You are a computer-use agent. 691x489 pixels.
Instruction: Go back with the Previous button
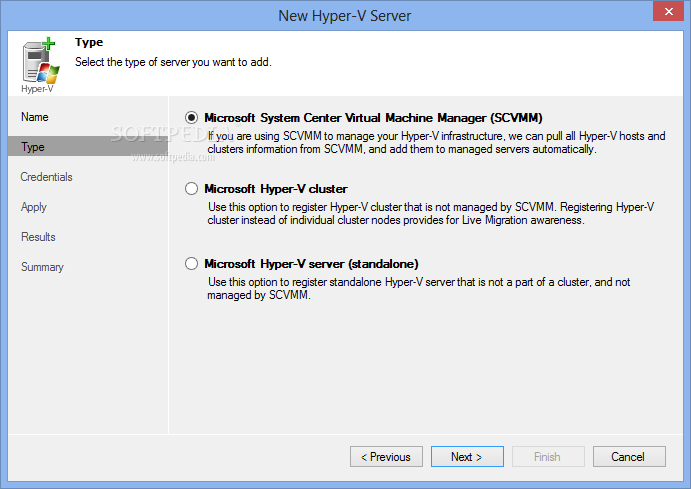386,457
